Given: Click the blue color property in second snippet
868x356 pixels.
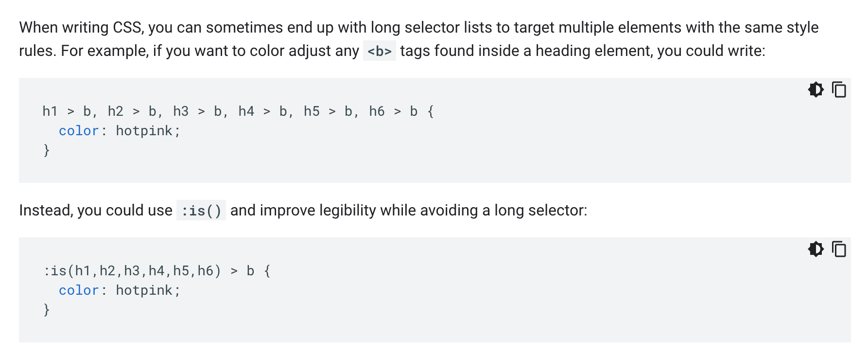Looking at the screenshot, I should pos(79,290).
